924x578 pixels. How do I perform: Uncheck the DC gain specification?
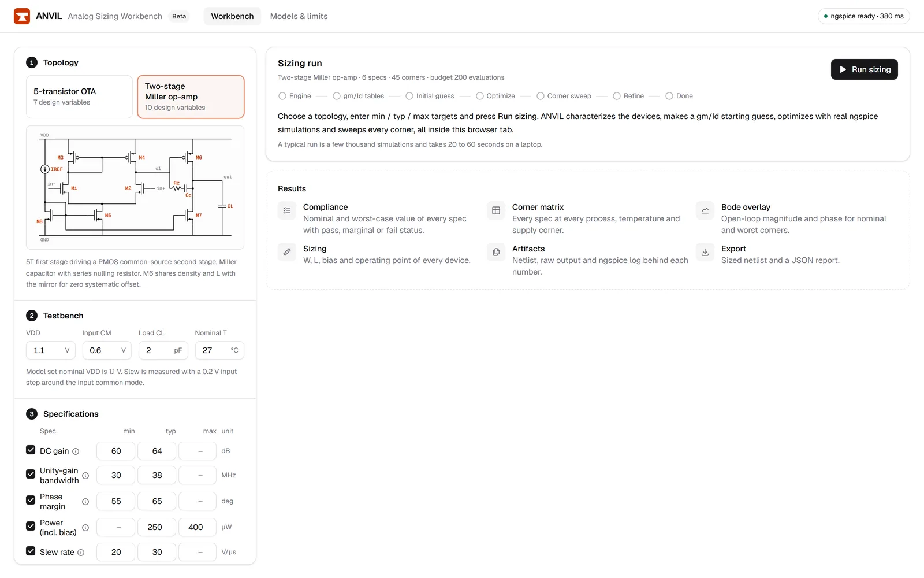coord(31,450)
